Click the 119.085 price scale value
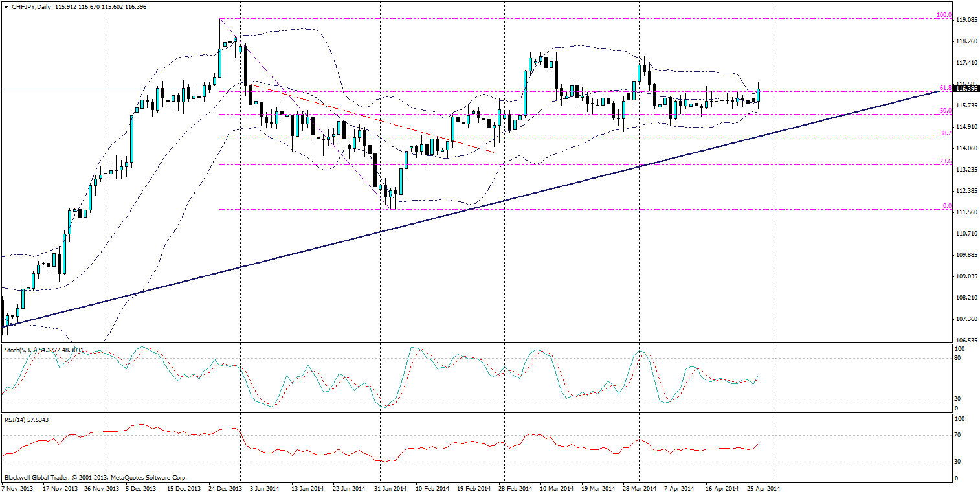Screen dimensions: 980x494 click(966, 20)
